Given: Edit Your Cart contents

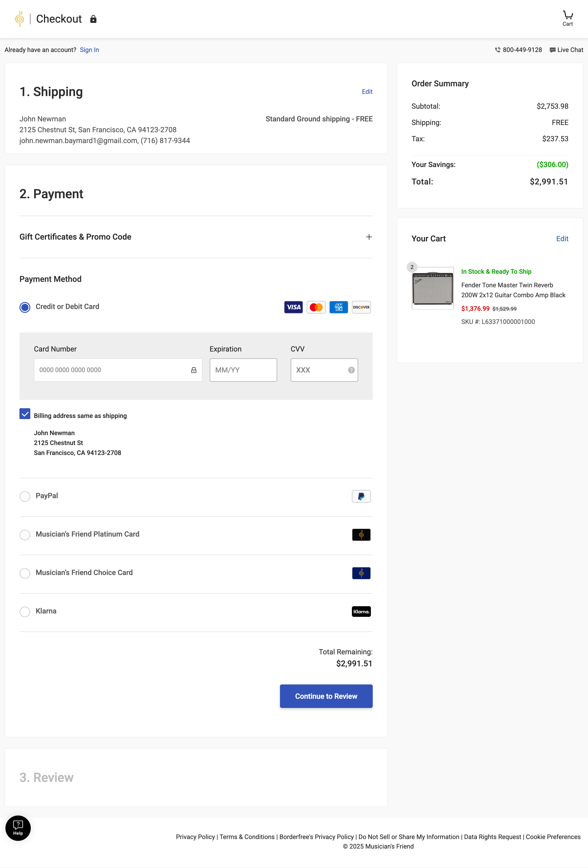Looking at the screenshot, I should tap(562, 239).
